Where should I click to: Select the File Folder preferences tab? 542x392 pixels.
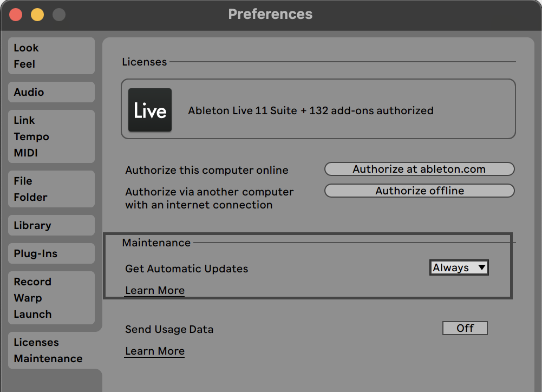51,189
